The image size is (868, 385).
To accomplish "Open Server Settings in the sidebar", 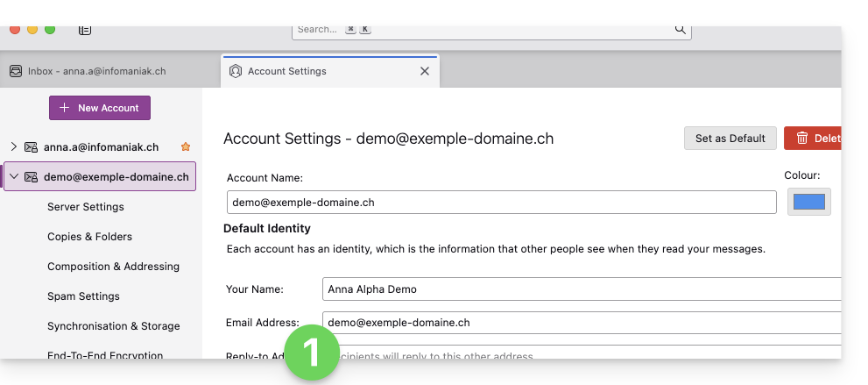I will pyautogui.click(x=86, y=207).
